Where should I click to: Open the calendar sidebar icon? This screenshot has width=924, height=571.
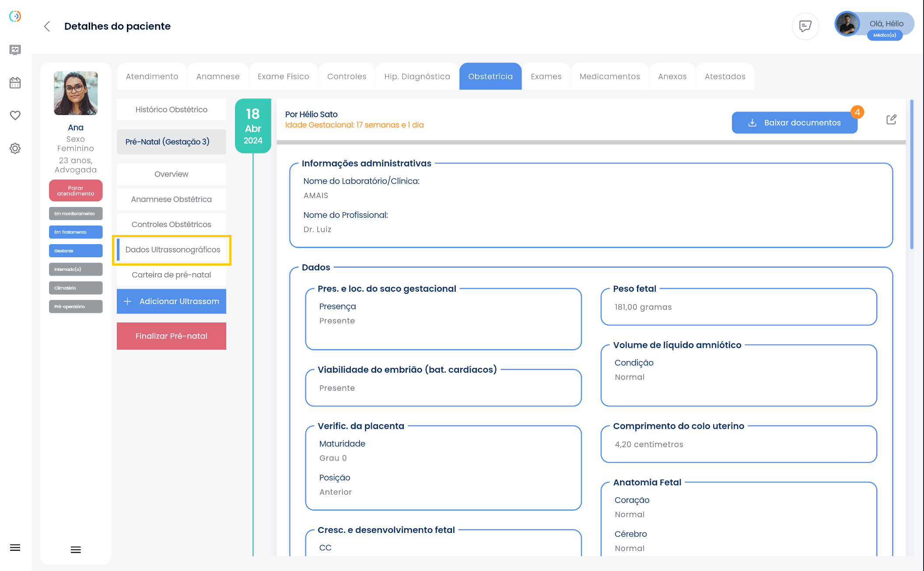click(15, 83)
